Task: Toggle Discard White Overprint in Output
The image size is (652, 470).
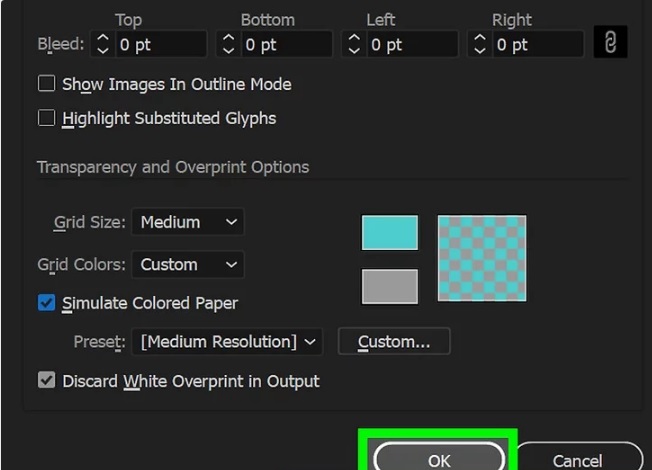Action: point(46,380)
